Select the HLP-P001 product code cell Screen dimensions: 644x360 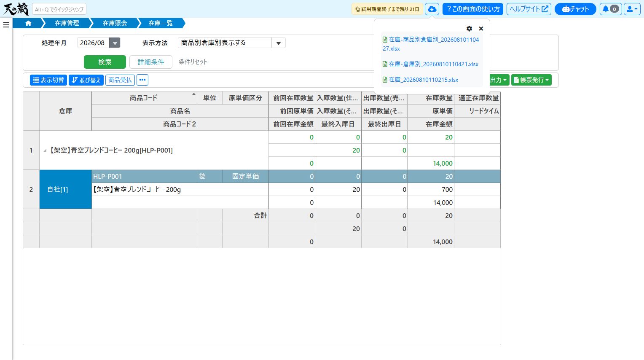tap(144, 176)
